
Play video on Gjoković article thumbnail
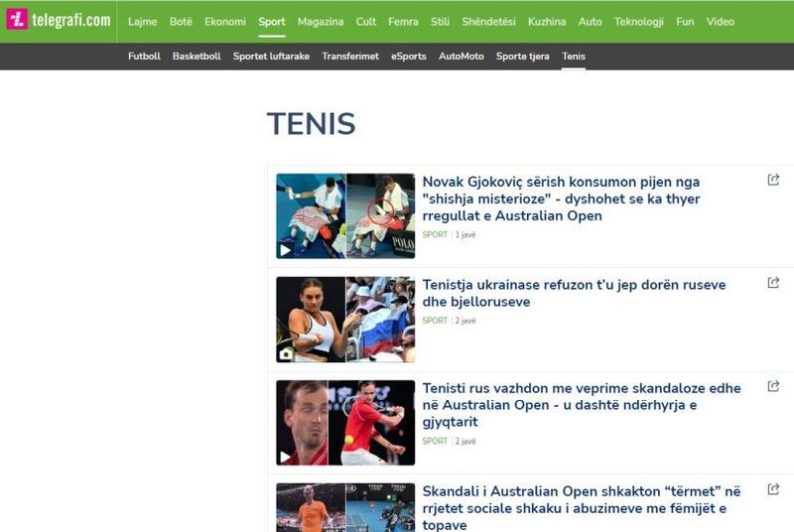[286, 250]
